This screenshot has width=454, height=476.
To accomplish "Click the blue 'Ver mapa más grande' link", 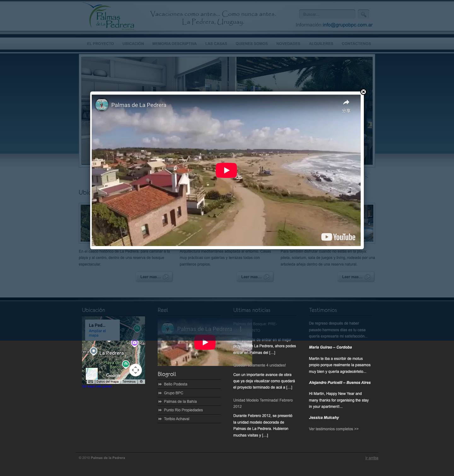I will point(97,386).
